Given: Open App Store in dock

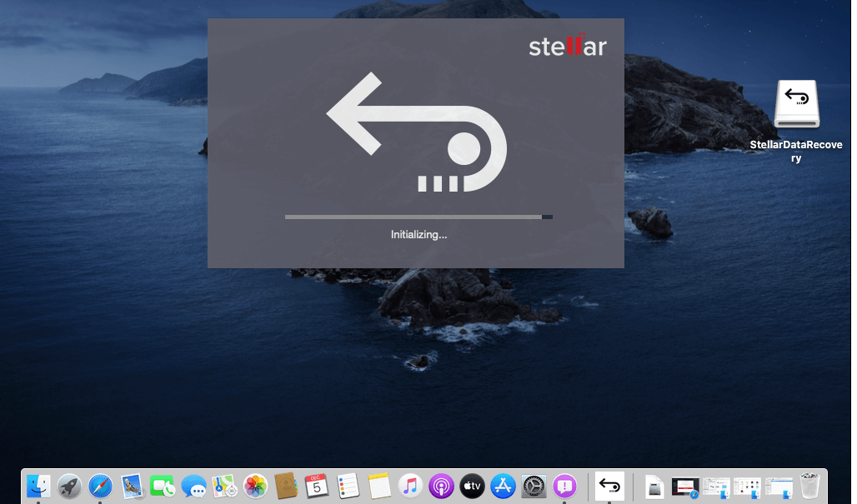Looking at the screenshot, I should [x=503, y=486].
